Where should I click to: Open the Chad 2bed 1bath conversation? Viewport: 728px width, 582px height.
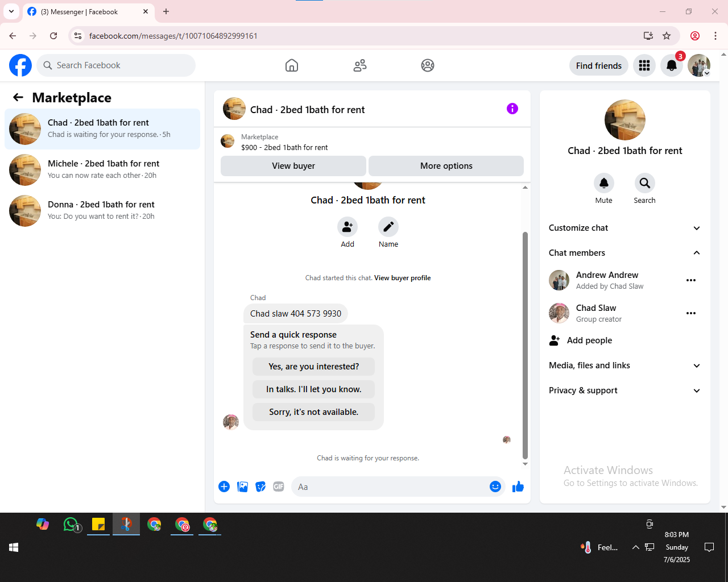coord(102,129)
